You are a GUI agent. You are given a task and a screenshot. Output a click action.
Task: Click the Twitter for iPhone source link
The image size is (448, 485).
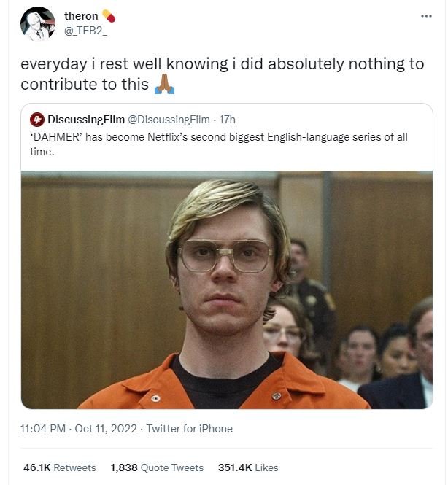pos(189,429)
